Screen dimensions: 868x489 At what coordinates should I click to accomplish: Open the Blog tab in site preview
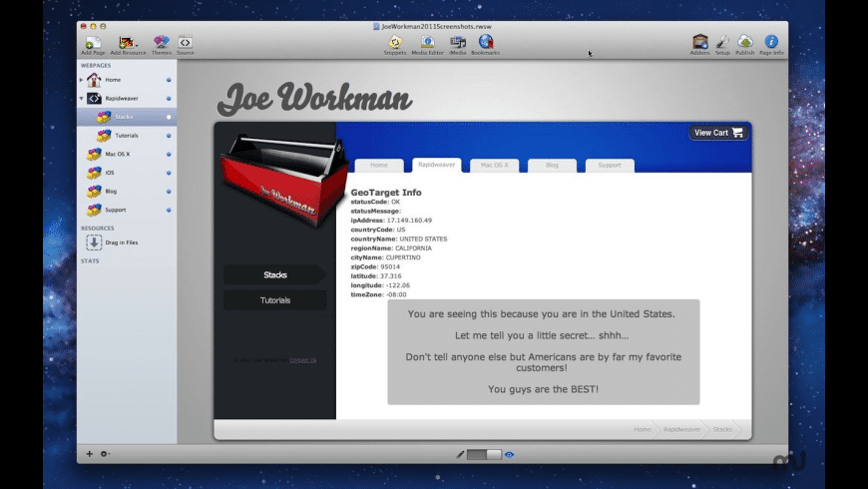tap(552, 166)
